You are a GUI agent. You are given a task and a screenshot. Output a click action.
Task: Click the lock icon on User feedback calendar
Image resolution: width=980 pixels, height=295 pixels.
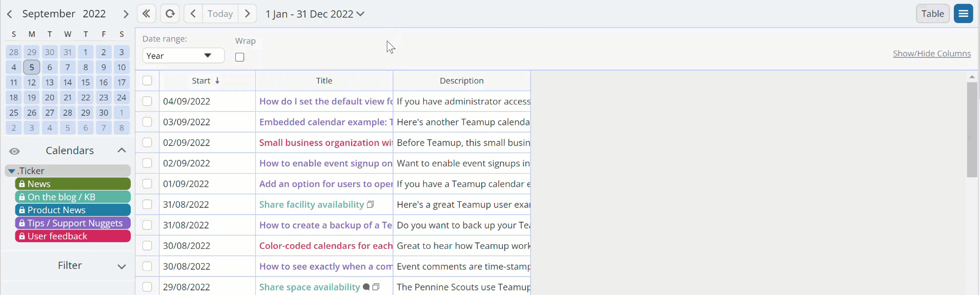(22, 236)
